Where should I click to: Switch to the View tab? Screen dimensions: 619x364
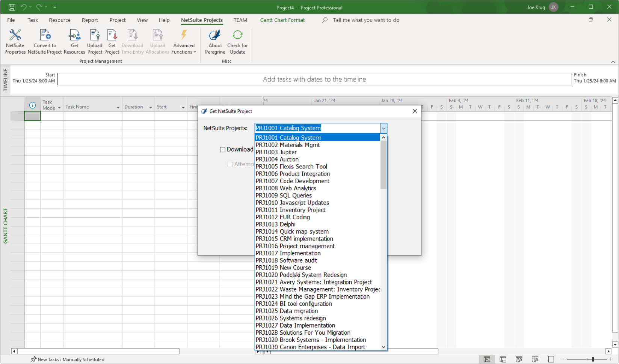142,20
